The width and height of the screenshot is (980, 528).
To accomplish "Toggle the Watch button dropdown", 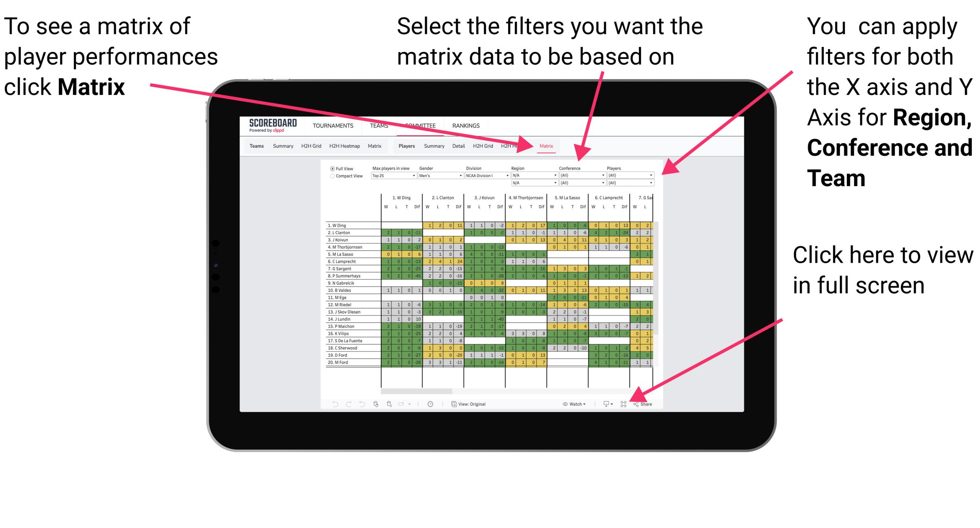I will pyautogui.click(x=574, y=404).
